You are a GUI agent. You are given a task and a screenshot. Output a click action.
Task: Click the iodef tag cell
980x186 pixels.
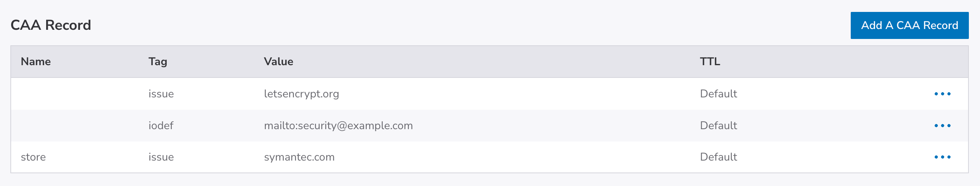(161, 126)
